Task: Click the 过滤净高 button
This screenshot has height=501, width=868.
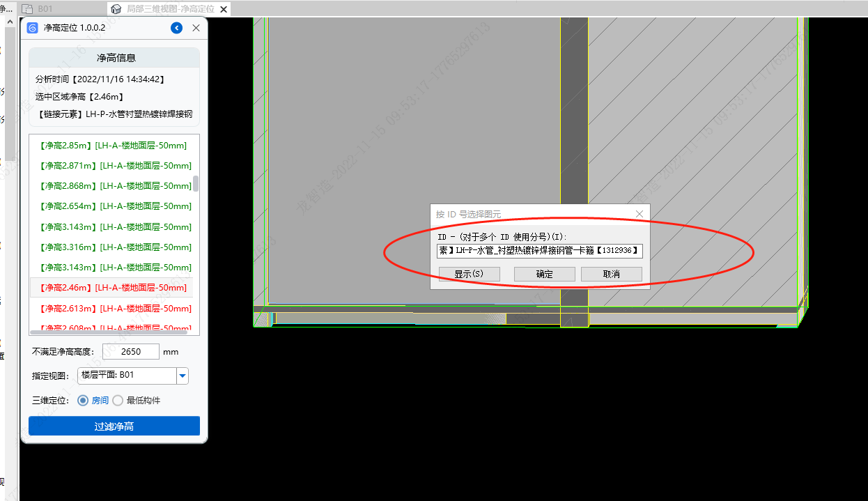Action: click(x=114, y=426)
